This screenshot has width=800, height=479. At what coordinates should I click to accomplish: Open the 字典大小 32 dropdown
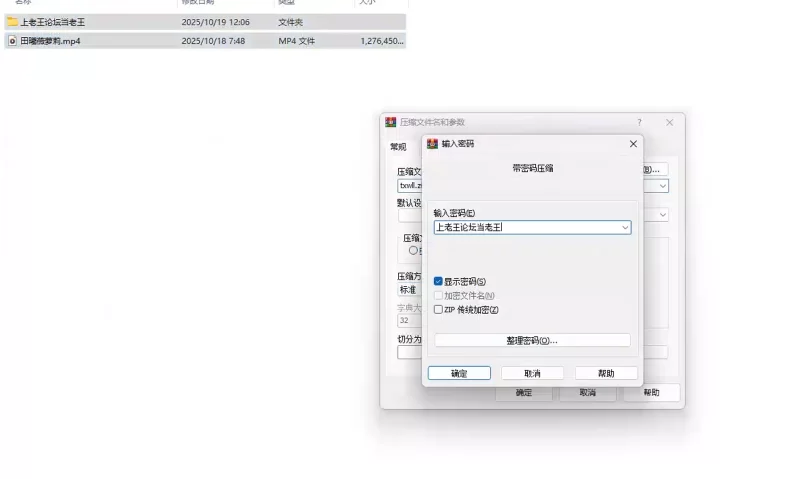[410, 320]
